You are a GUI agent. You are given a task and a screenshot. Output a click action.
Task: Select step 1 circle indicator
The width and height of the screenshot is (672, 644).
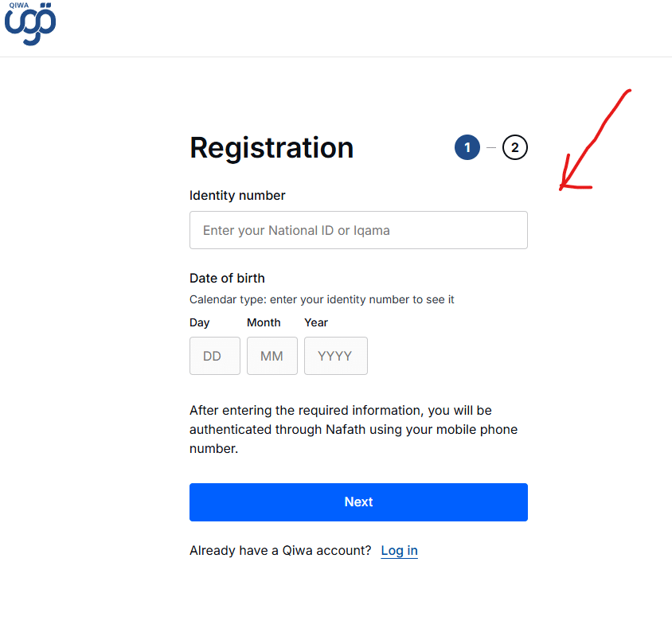click(467, 147)
